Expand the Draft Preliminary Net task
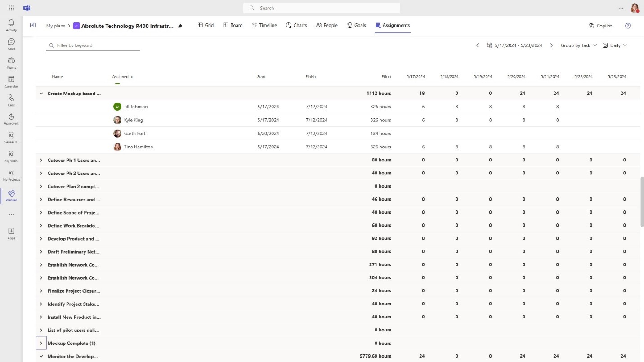Viewport: 644px width, 362px height. (41, 251)
